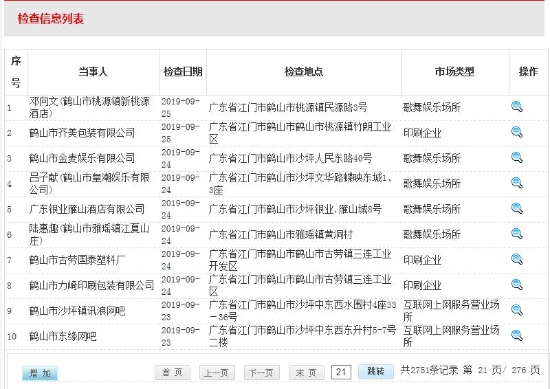Screen dimensions: 550x389
Task: Jump to last page 末页
Action: 306,372
